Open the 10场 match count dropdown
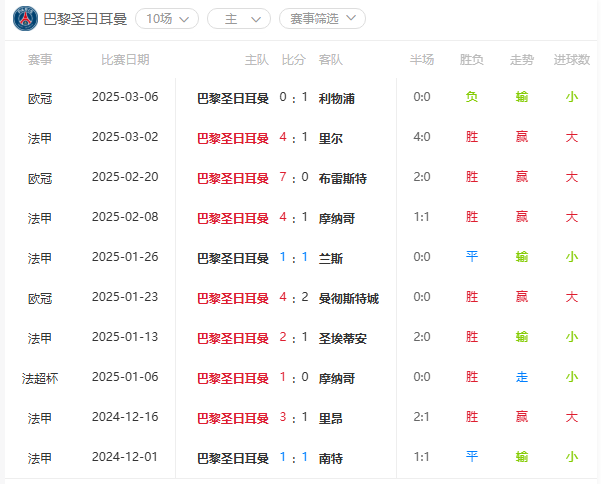The height and width of the screenshot is (484, 601). click(x=167, y=18)
